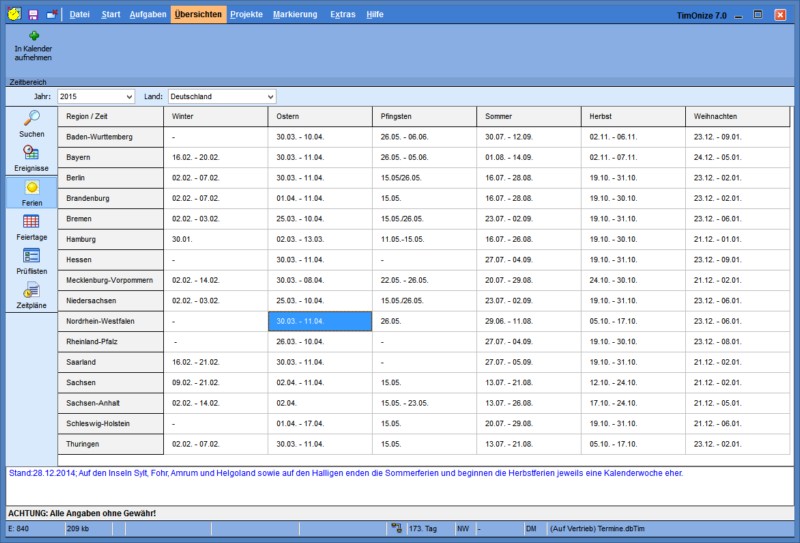Click the Herbst column header
Screen dimensions: 800x543
point(633,116)
